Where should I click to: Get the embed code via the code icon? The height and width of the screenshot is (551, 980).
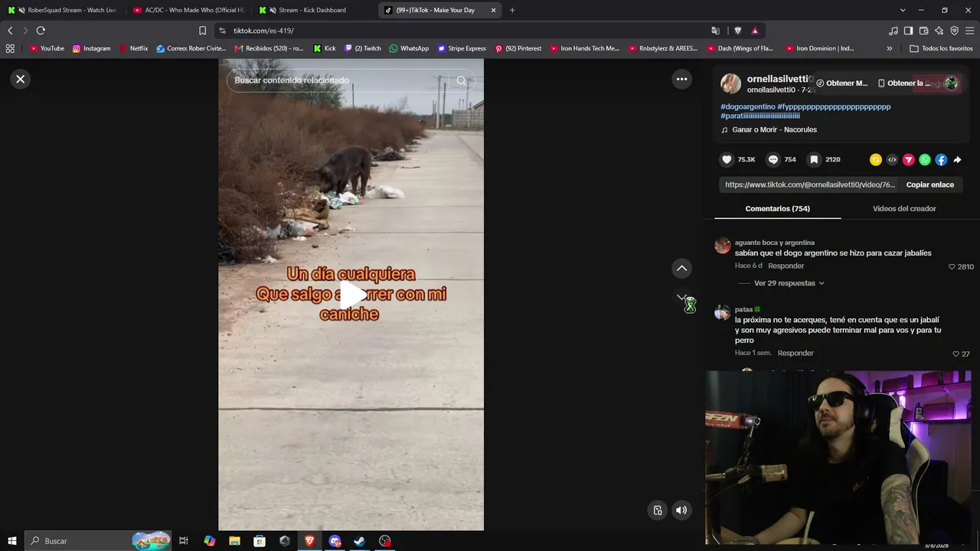pos(892,160)
